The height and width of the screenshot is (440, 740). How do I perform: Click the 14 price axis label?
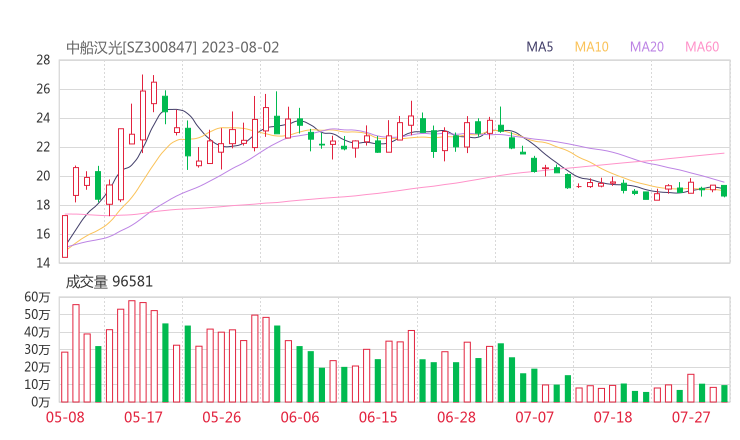click(x=43, y=264)
